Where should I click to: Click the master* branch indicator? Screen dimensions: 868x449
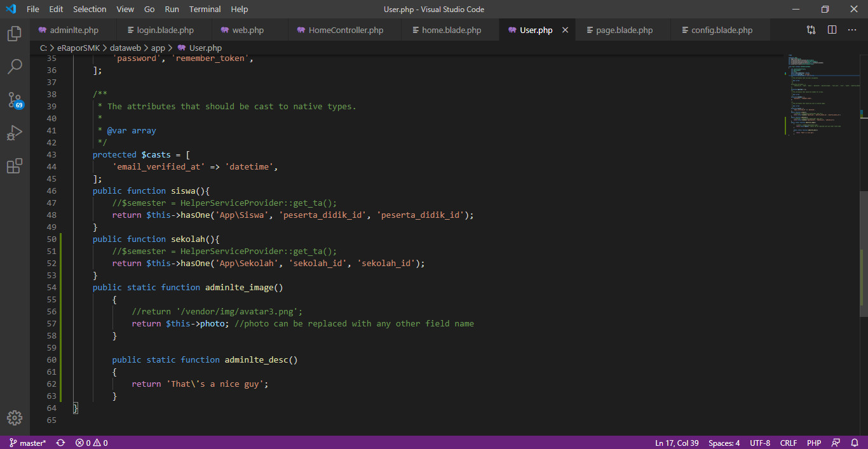pyautogui.click(x=27, y=443)
